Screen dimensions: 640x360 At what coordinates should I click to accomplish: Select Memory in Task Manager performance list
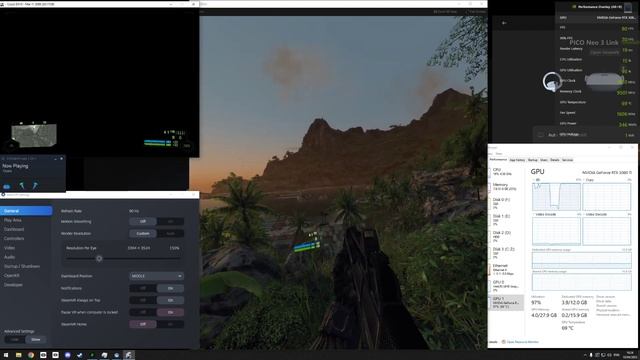pyautogui.click(x=506, y=187)
